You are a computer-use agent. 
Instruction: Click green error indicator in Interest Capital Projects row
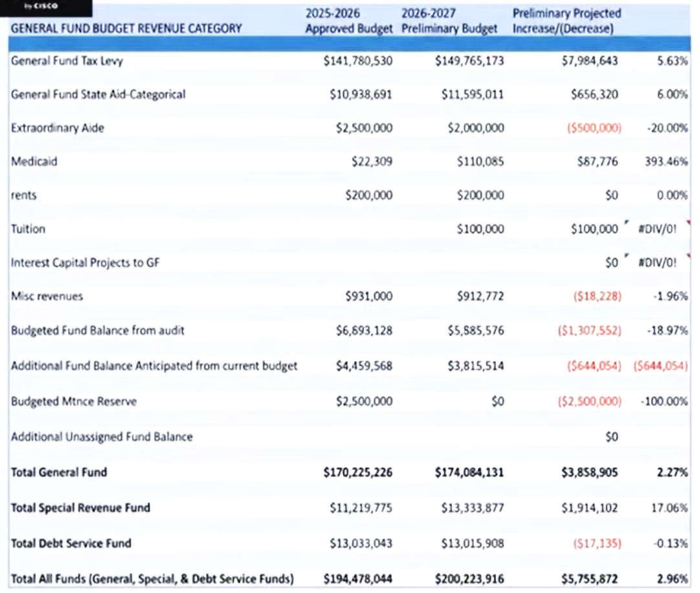626,257
